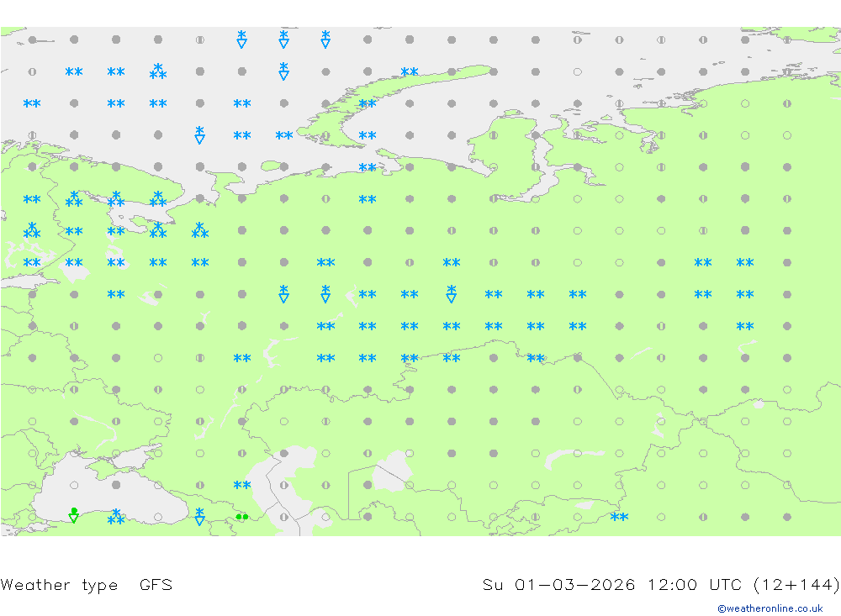The width and height of the screenshot is (841, 616).
Task: Select the 'Weather type' caption text
Action: [x=59, y=585]
